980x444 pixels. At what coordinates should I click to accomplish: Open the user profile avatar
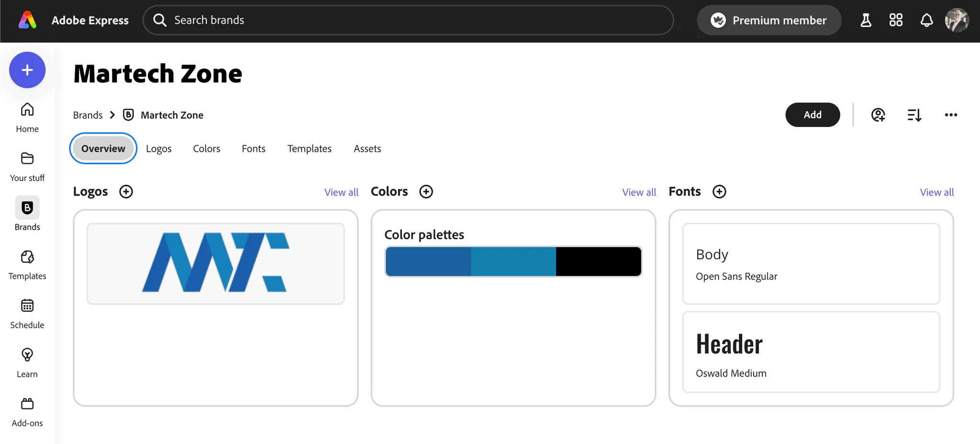957,20
